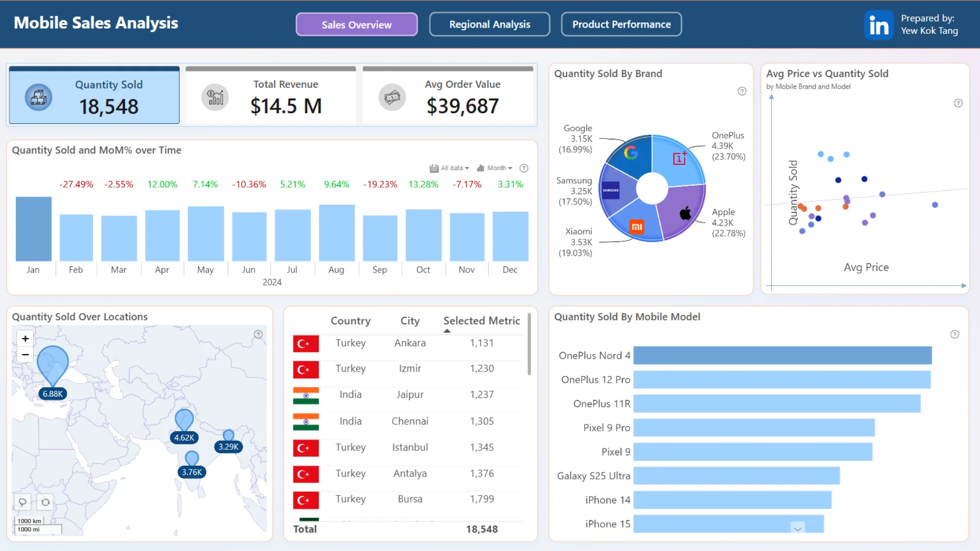Viewport: 980px width, 551px height.
Task: Select the Total Revenue metric card
Action: coord(271,96)
